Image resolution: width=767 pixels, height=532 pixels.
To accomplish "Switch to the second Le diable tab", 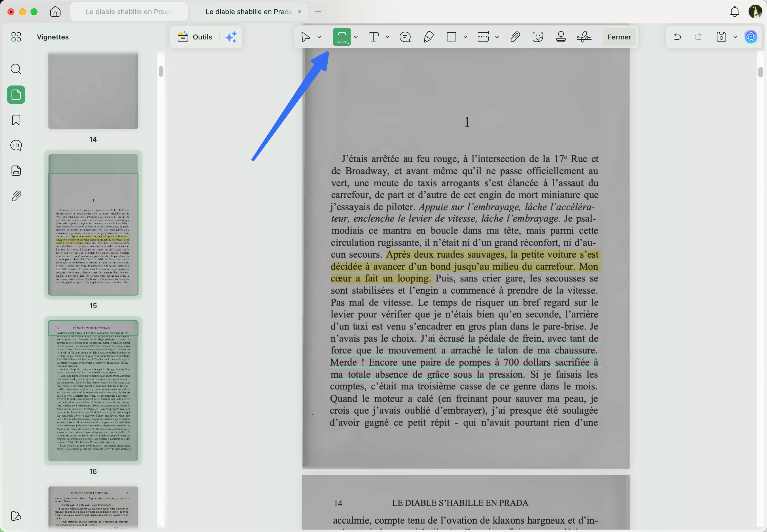I will [x=248, y=11].
